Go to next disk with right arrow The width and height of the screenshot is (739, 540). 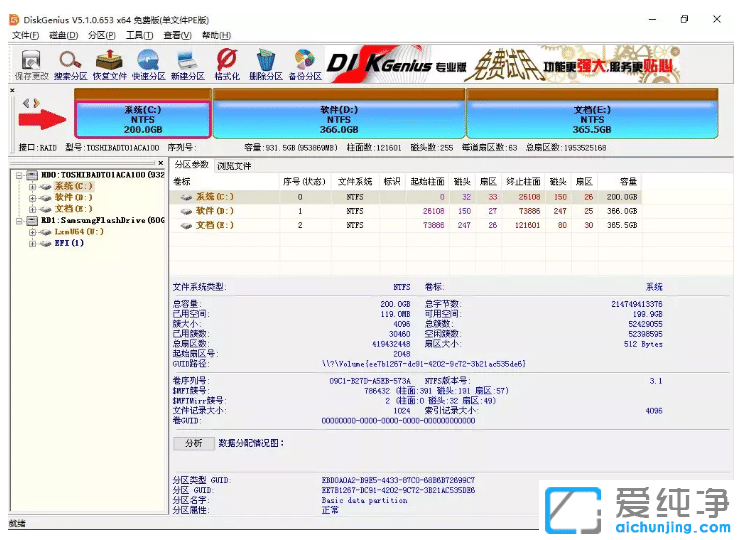pyautogui.click(x=36, y=103)
